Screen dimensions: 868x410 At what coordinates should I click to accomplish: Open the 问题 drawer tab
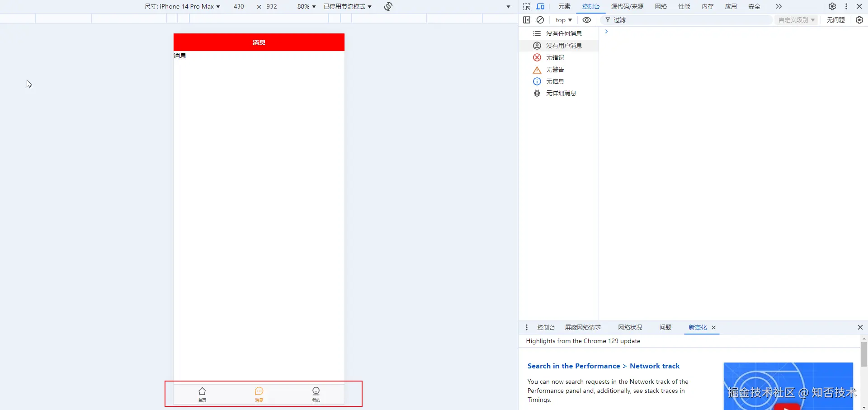tap(665, 327)
